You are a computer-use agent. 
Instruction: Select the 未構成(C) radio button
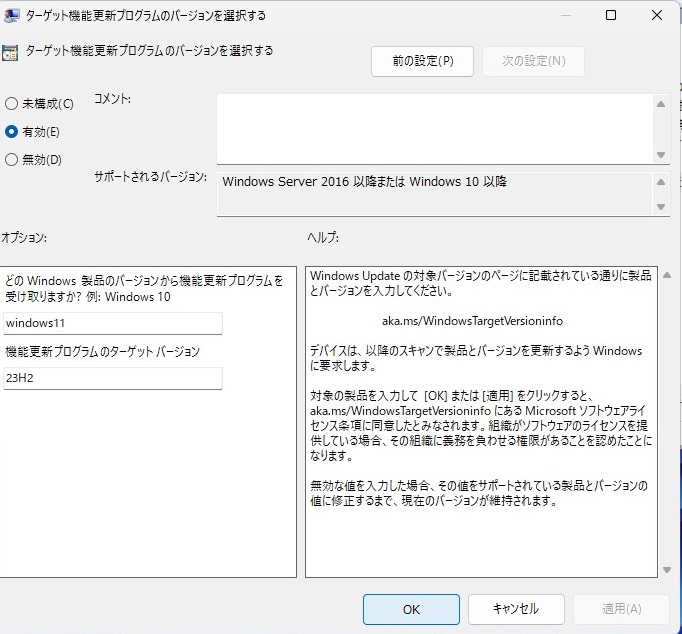point(12,103)
